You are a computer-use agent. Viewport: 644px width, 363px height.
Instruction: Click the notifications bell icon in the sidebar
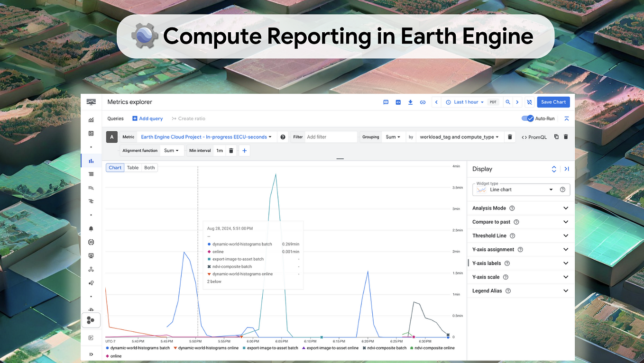[x=91, y=228]
